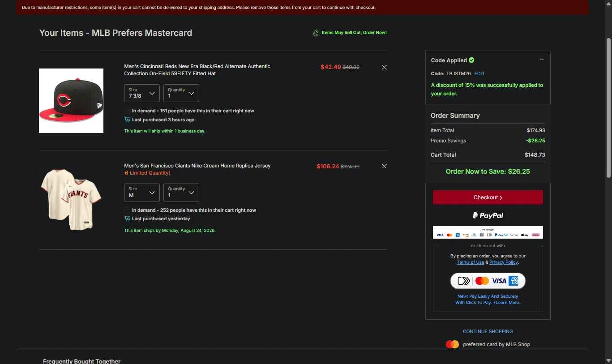Image resolution: width=612 pixels, height=364 pixels.
Task: Open Click To Pay Learn More link
Action: tap(507, 303)
